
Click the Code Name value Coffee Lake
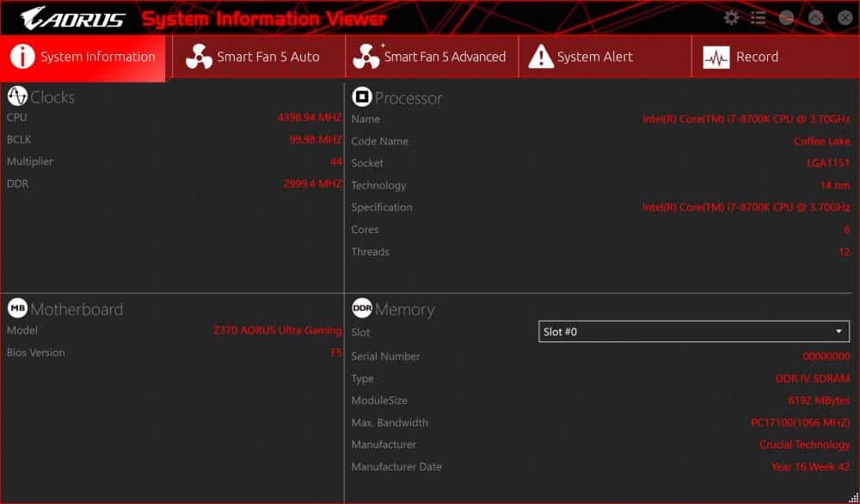[821, 142]
